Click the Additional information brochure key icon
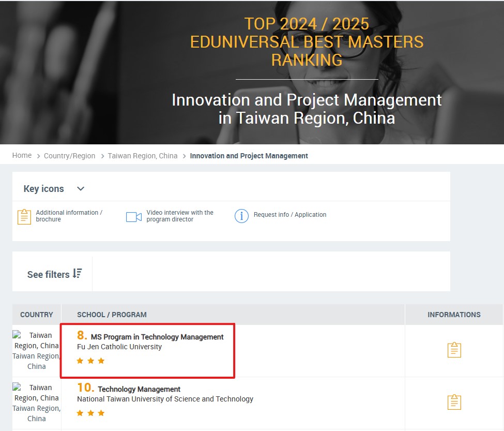504x431 pixels. pyautogui.click(x=24, y=216)
